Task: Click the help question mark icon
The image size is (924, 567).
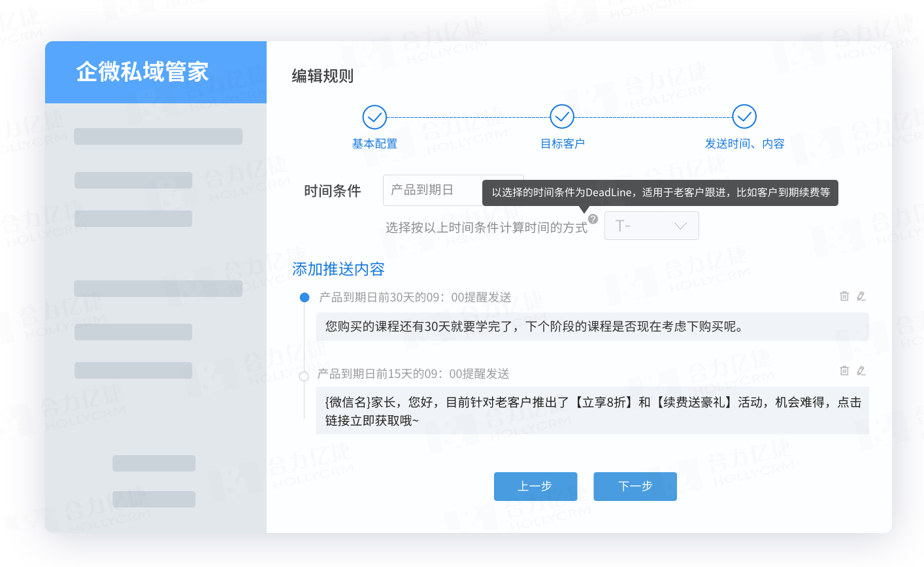Action: 593,219
